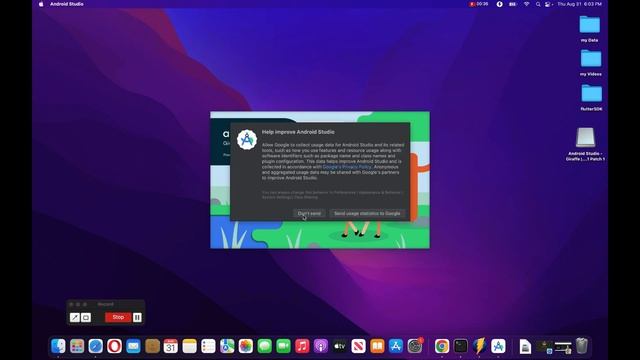
Task: Select the my Data desktop folder
Action: pyautogui.click(x=589, y=29)
